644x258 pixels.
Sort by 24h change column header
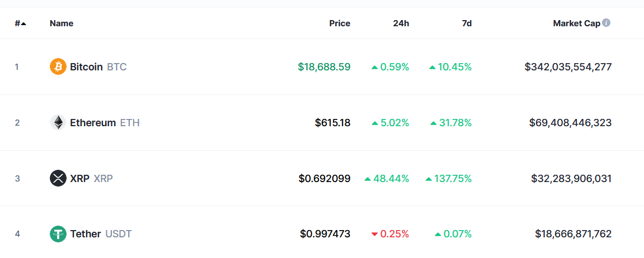401,23
